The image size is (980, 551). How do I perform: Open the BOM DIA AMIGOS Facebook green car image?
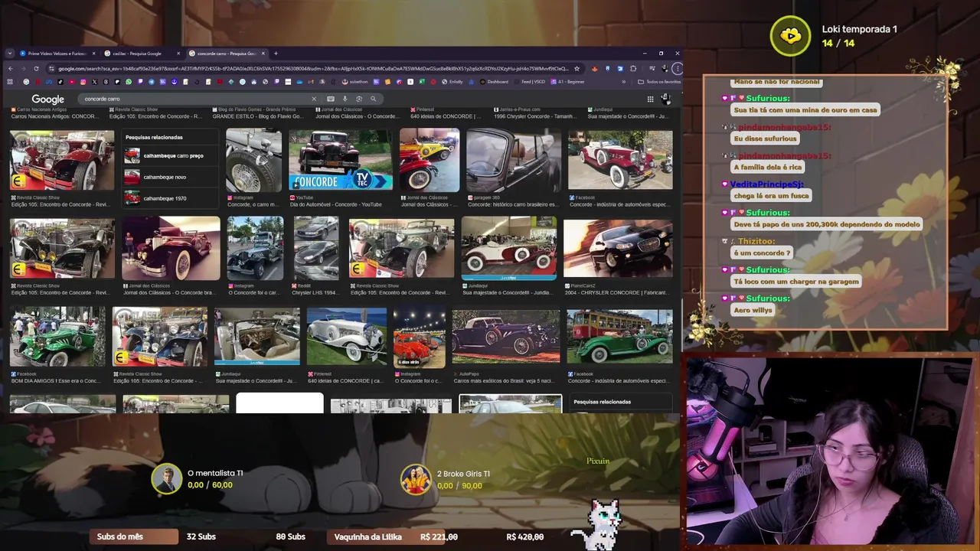click(x=57, y=337)
